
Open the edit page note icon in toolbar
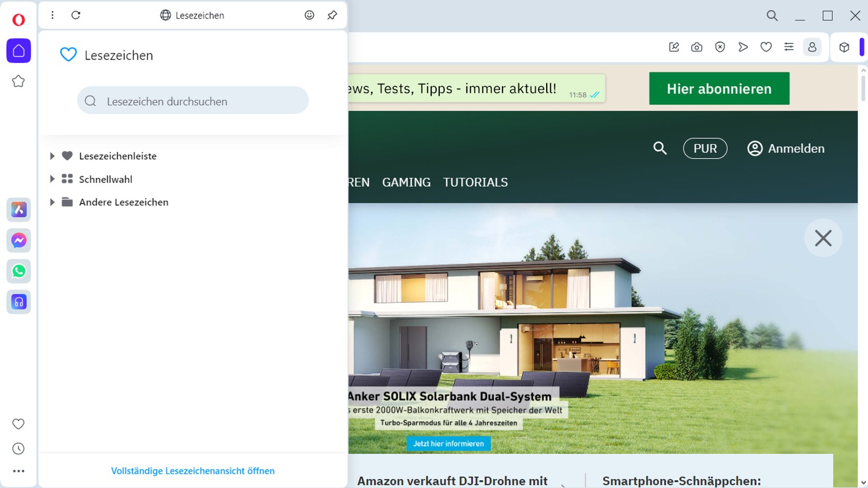click(x=674, y=47)
